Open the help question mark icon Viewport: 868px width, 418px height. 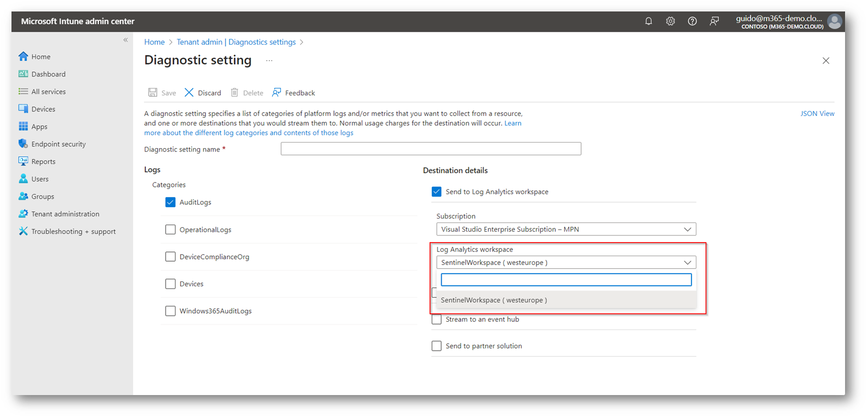(x=692, y=21)
